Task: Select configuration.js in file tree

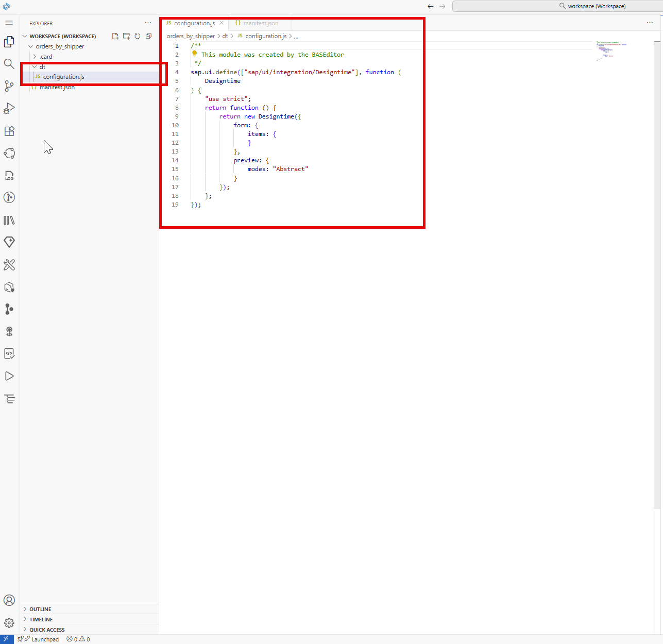Action: point(64,77)
